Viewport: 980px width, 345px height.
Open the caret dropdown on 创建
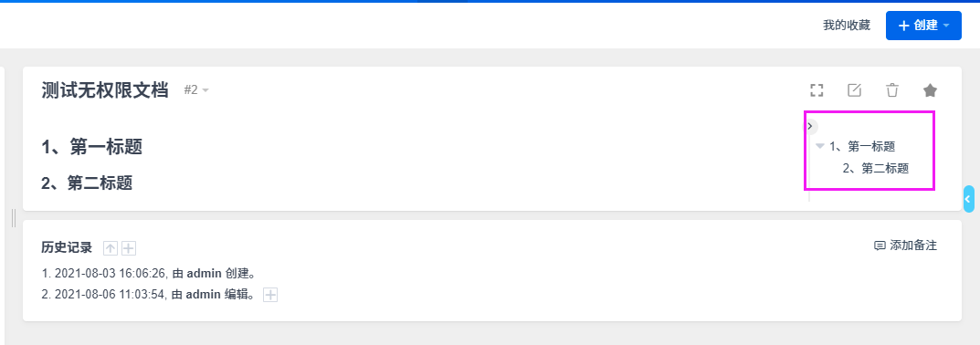click(946, 26)
